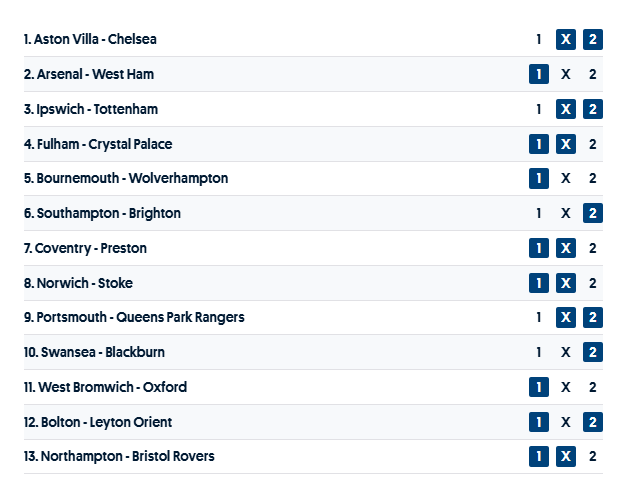Select home win for Aston Villa - Chelsea
This screenshot has width=622, height=483.
click(x=539, y=40)
